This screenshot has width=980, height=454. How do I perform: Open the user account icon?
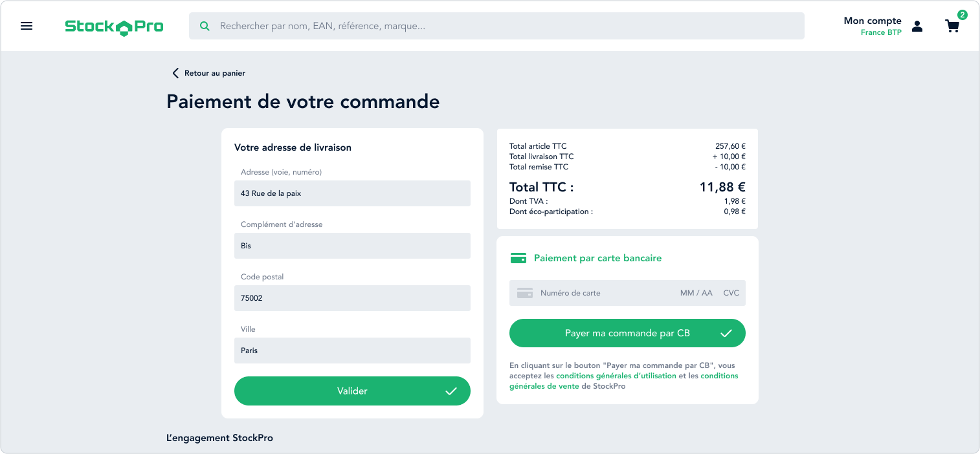917,26
